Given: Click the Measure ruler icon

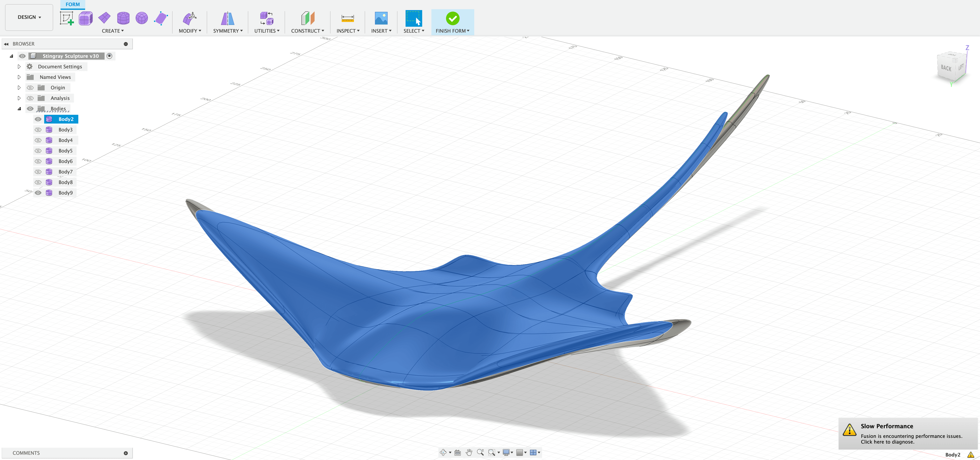Looking at the screenshot, I should click(x=347, y=18).
